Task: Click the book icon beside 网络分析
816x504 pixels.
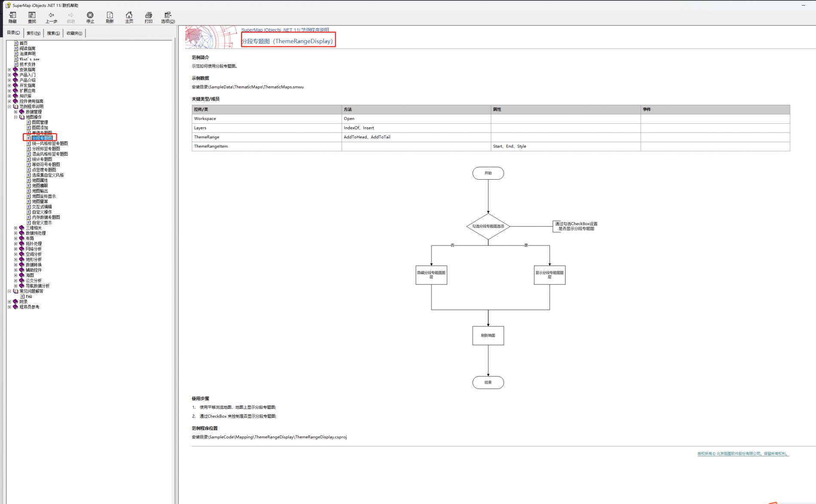Action: 22,249
